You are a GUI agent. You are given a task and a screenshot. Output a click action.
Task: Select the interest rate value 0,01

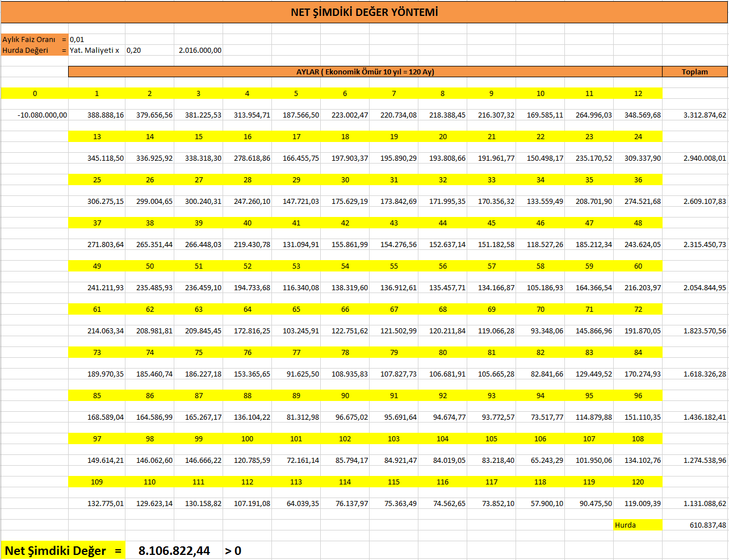click(77, 40)
